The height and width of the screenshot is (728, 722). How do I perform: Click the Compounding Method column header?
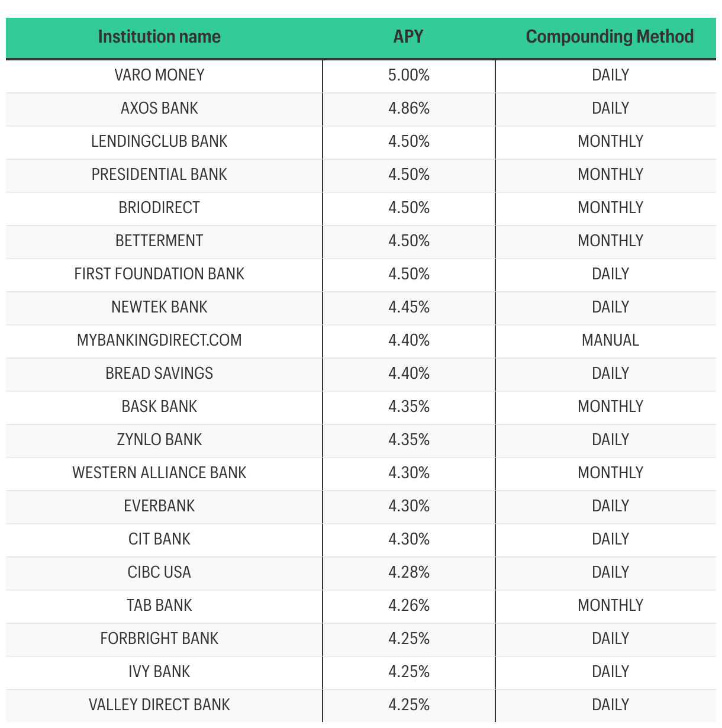[610, 37]
